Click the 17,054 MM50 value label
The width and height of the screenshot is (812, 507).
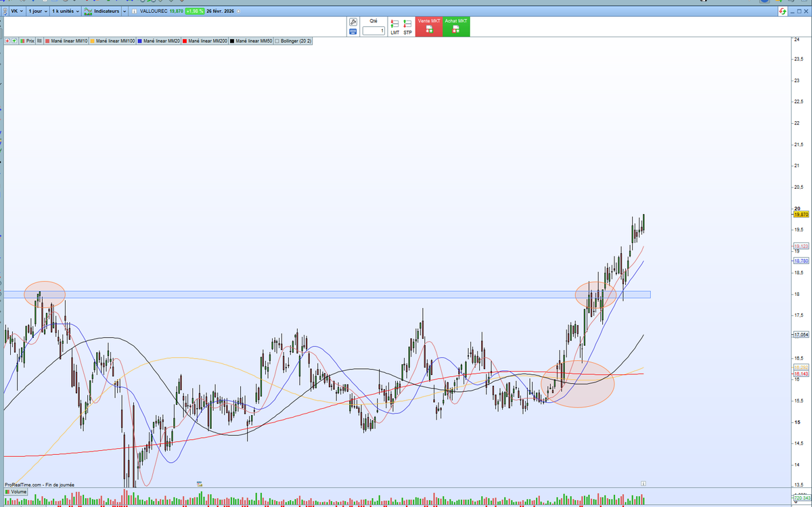coord(800,335)
